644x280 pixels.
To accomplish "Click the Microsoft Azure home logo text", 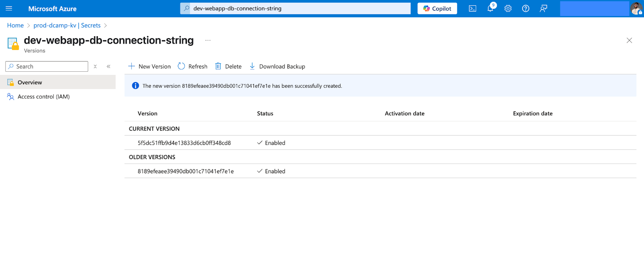I will tap(52, 8).
